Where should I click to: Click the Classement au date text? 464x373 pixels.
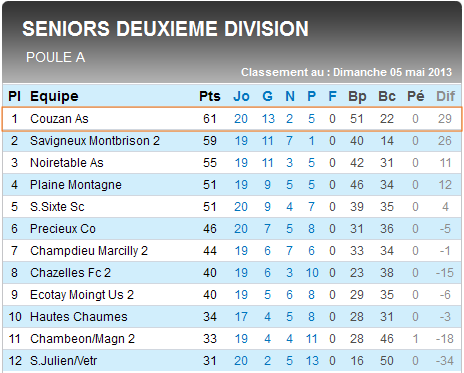pos(346,72)
